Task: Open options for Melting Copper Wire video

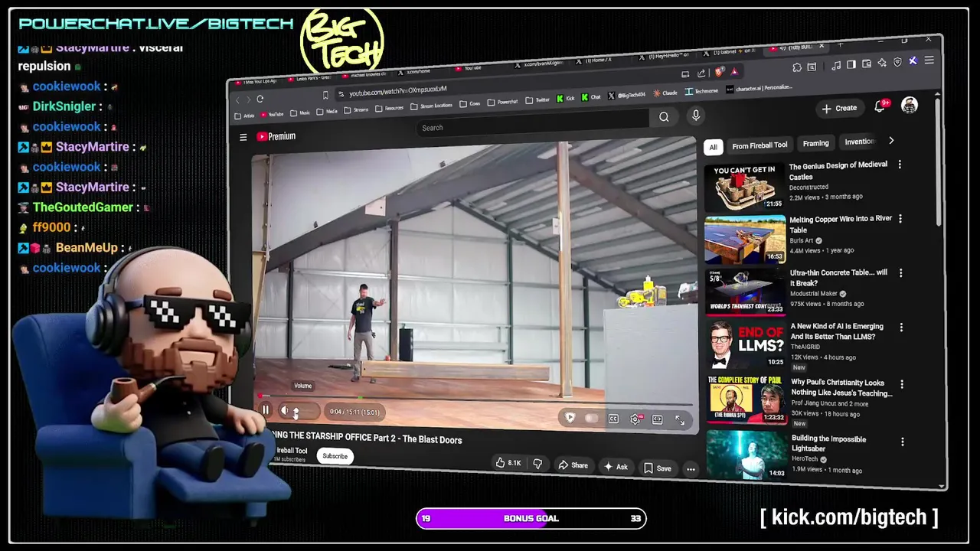Action: pyautogui.click(x=900, y=219)
